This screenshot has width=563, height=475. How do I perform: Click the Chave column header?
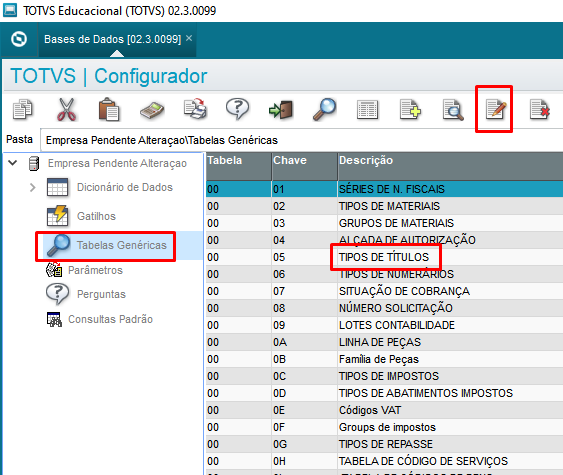pos(304,166)
